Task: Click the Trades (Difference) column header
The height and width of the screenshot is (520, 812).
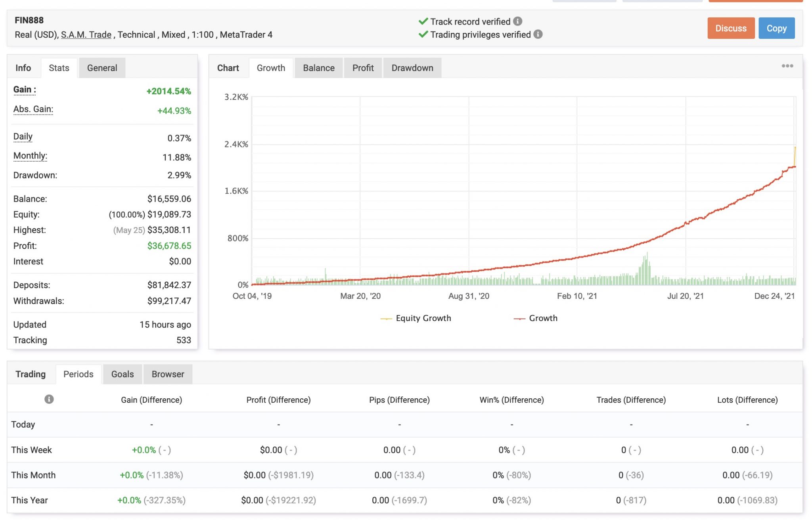Action: tap(631, 400)
